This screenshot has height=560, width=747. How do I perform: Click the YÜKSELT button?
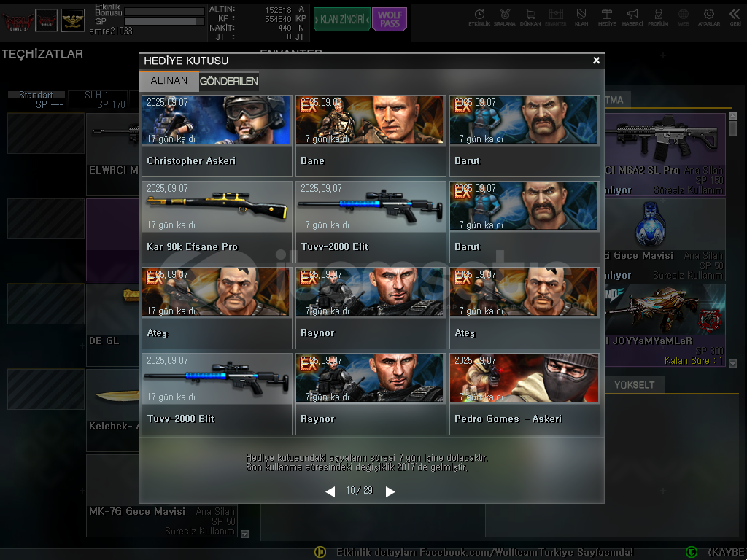click(x=635, y=385)
